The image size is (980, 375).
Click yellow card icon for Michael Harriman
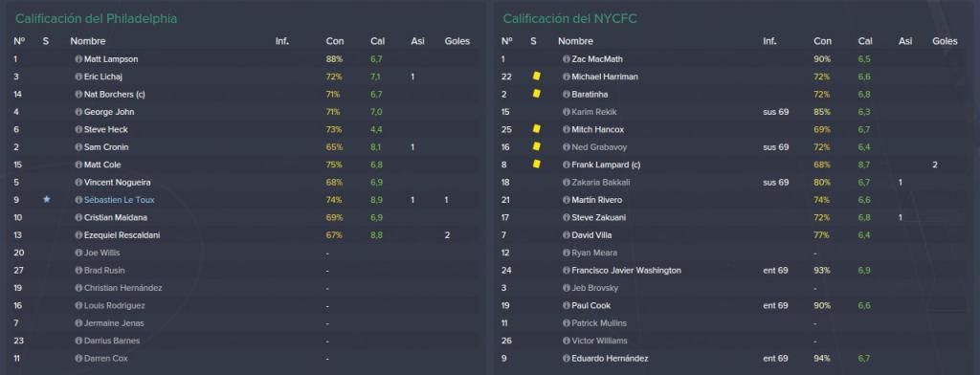[536, 77]
